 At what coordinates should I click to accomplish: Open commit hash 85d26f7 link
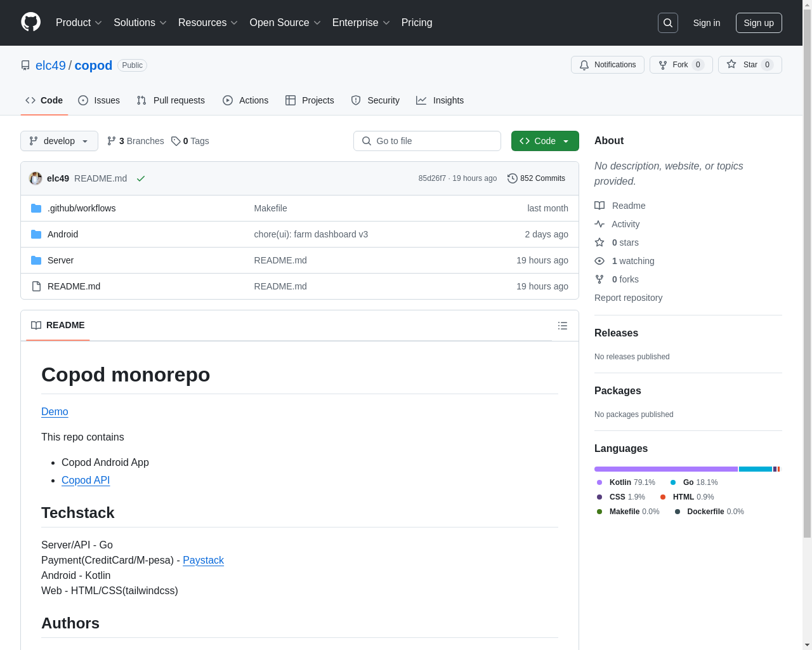[x=432, y=178]
